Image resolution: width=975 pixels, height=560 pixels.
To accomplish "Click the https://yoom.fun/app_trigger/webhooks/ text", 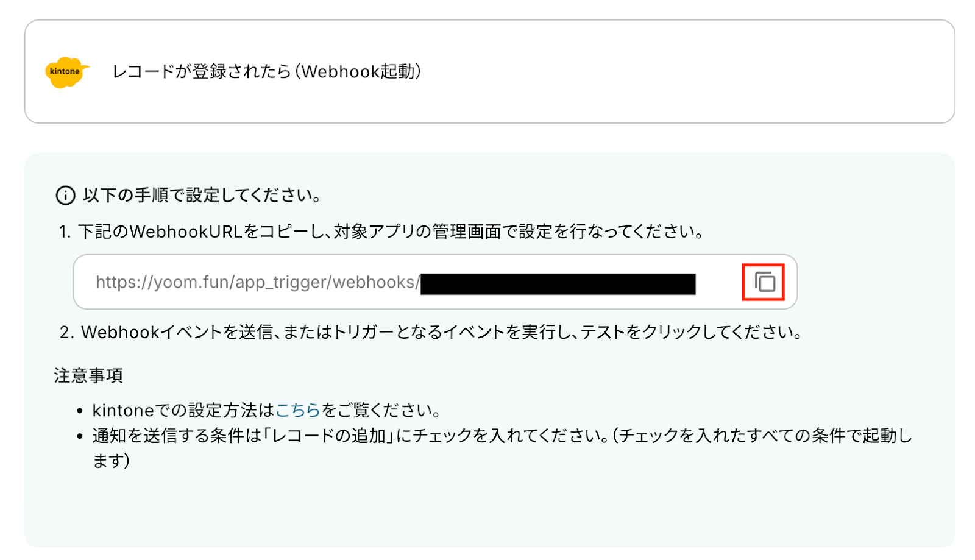I will [258, 282].
